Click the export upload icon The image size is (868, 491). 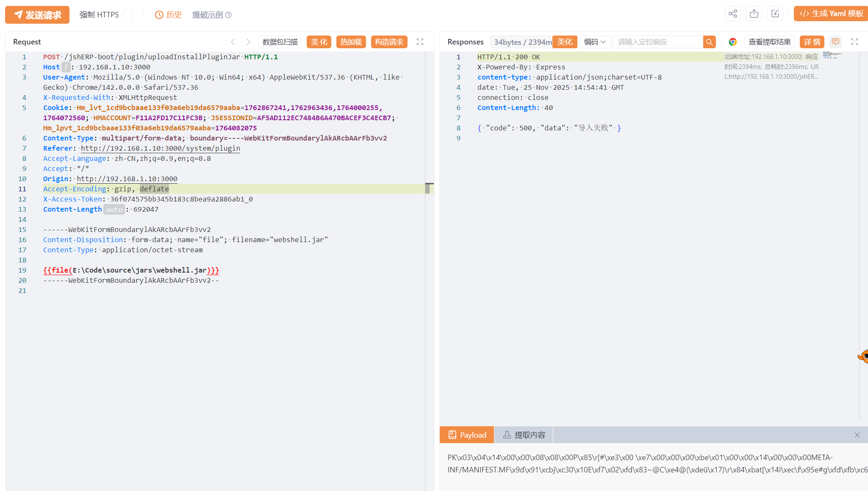click(x=754, y=14)
